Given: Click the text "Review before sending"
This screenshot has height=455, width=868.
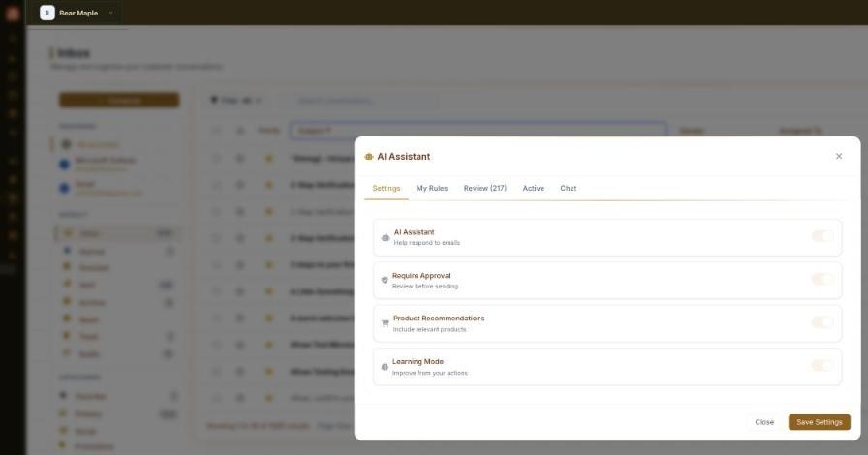Looking at the screenshot, I should coord(425,287).
